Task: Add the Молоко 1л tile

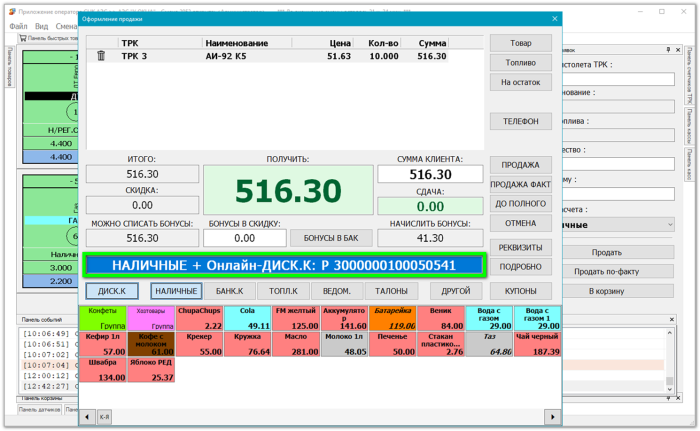Action: pyautogui.click(x=344, y=344)
